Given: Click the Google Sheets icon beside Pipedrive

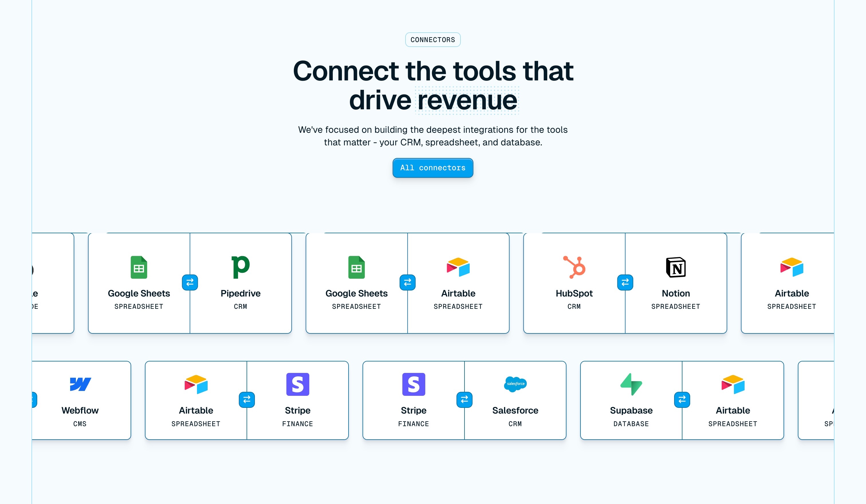Looking at the screenshot, I should (x=139, y=267).
